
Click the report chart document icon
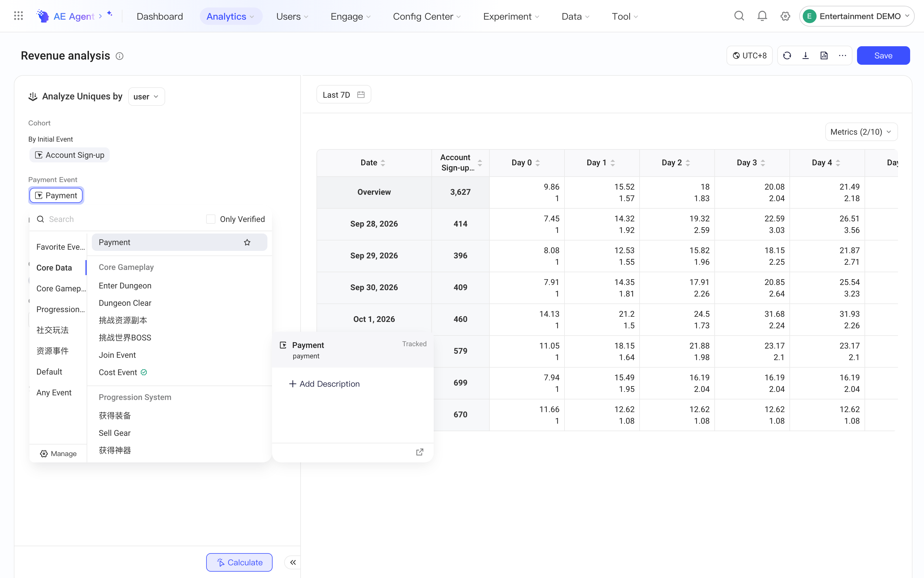[824, 56]
